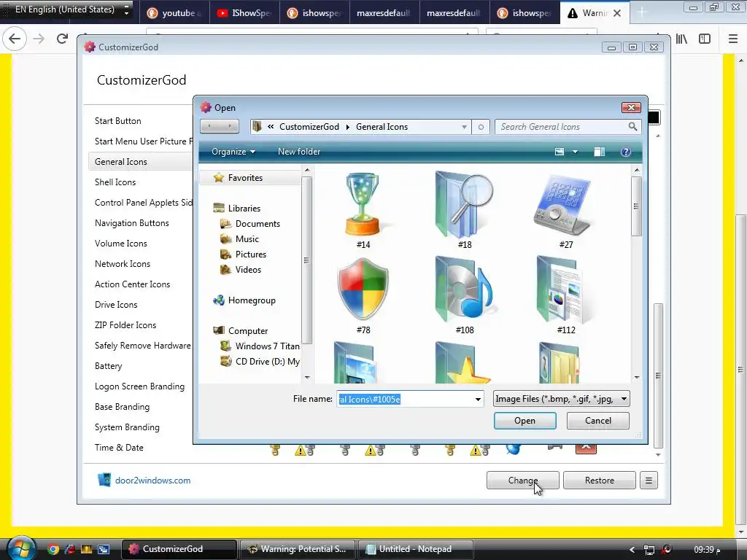Select the documents folder icon #112
The height and width of the screenshot is (560, 747).
pyautogui.click(x=565, y=295)
